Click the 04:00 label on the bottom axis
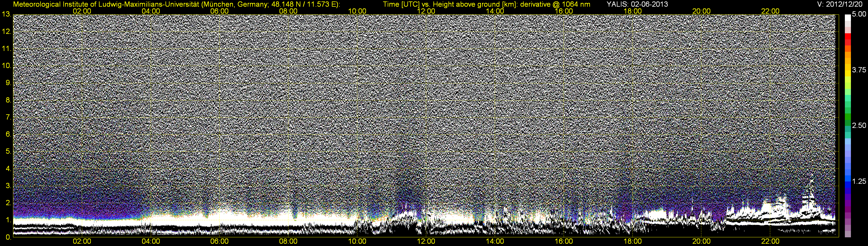 click(x=151, y=242)
